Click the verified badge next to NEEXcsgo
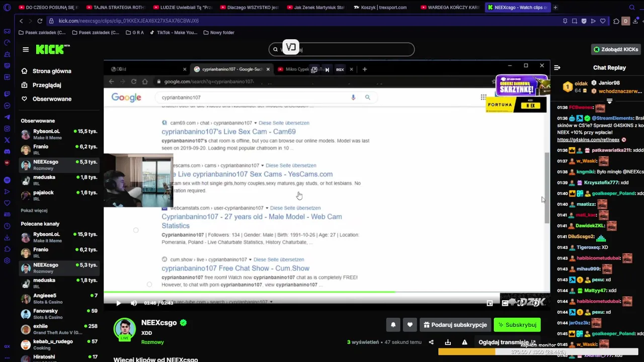The width and height of the screenshot is (644, 362). (183, 323)
